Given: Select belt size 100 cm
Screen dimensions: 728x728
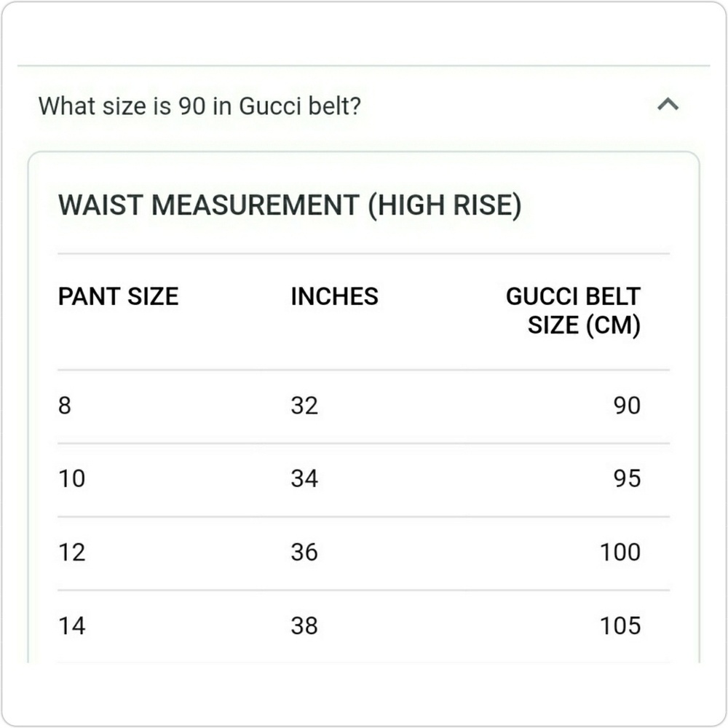Looking at the screenshot, I should coord(620,552).
